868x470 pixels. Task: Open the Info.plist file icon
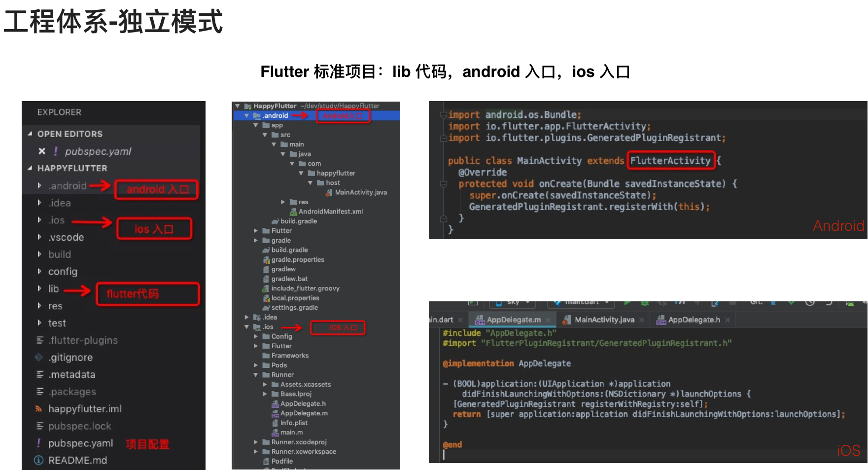(x=275, y=423)
